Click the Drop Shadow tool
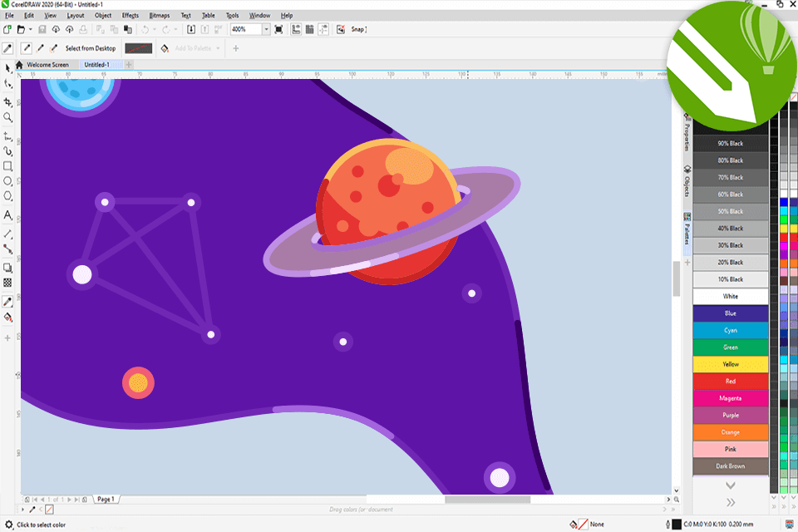The width and height of the screenshot is (798, 532). click(x=7, y=268)
